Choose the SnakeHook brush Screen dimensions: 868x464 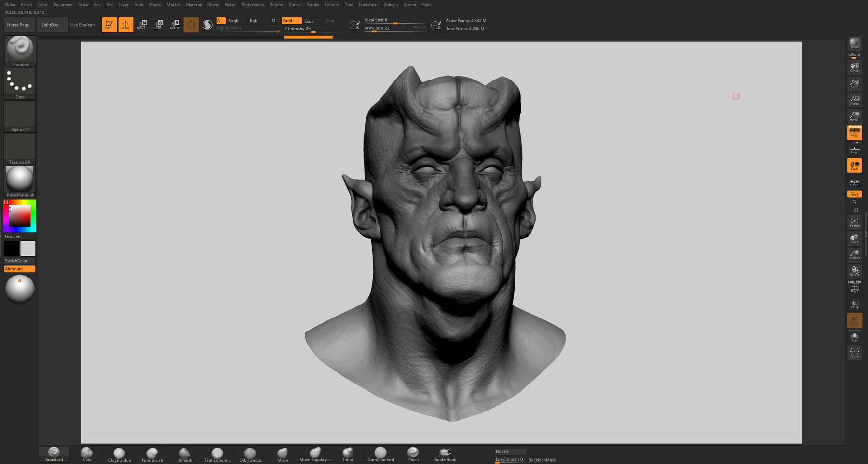coord(445,454)
